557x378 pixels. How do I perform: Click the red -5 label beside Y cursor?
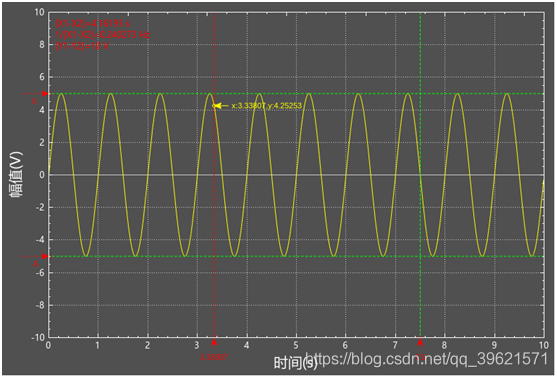click(34, 264)
